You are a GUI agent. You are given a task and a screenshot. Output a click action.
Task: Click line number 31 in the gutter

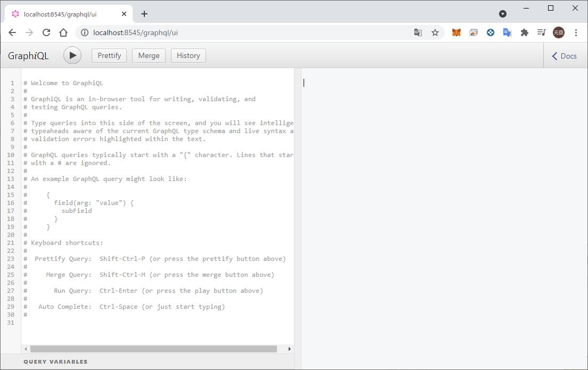pyautogui.click(x=11, y=323)
